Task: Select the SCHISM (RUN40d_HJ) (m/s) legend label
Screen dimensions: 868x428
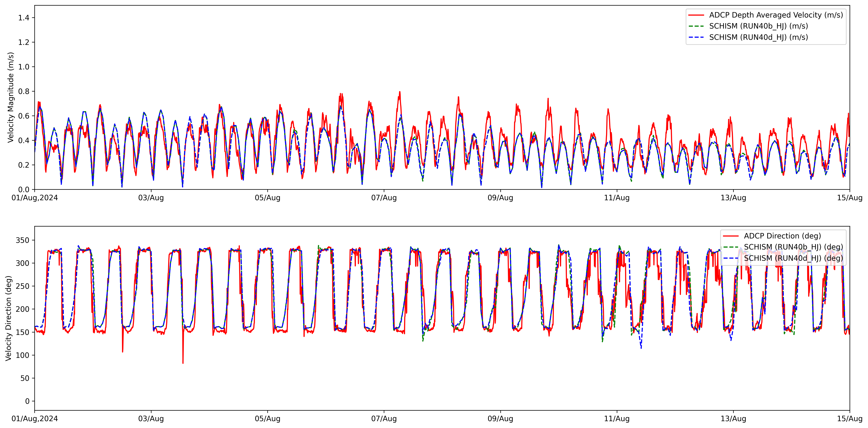Action: point(758,37)
